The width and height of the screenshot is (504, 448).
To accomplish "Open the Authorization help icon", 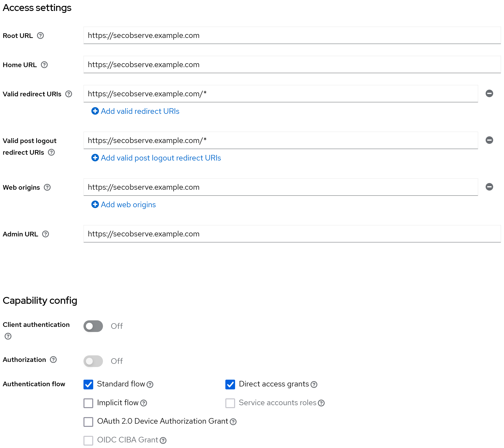I will pyautogui.click(x=53, y=359).
